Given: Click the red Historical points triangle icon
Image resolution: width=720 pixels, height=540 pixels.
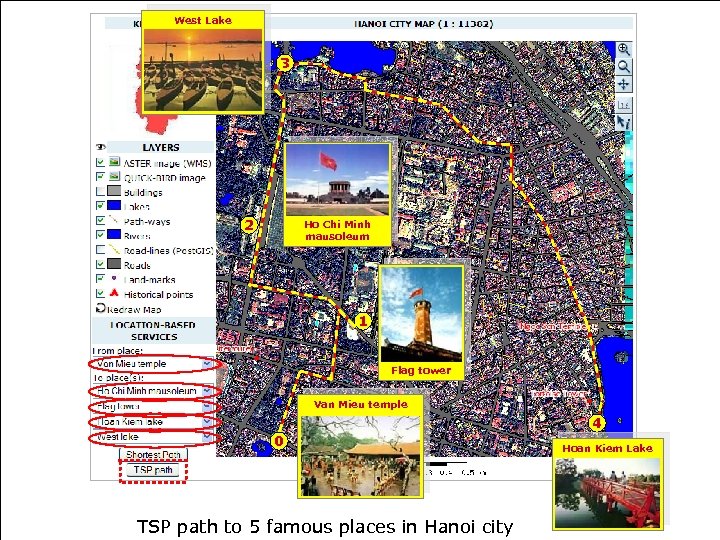Looking at the screenshot, I should click(x=114, y=293).
